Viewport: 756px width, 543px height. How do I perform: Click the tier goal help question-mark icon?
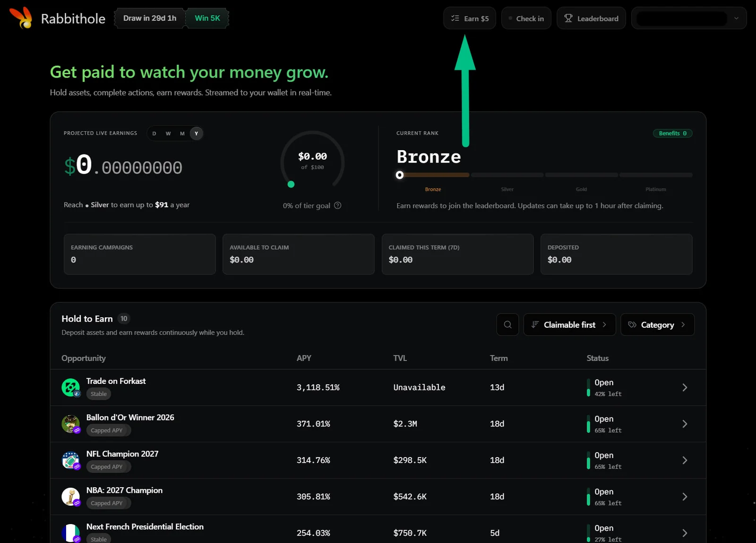click(x=337, y=205)
